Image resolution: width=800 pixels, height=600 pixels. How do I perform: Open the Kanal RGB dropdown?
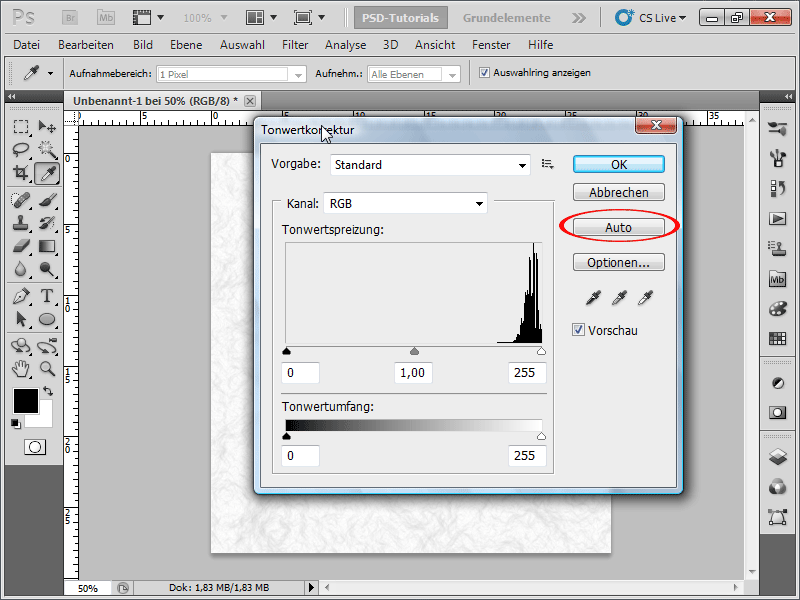(405, 204)
